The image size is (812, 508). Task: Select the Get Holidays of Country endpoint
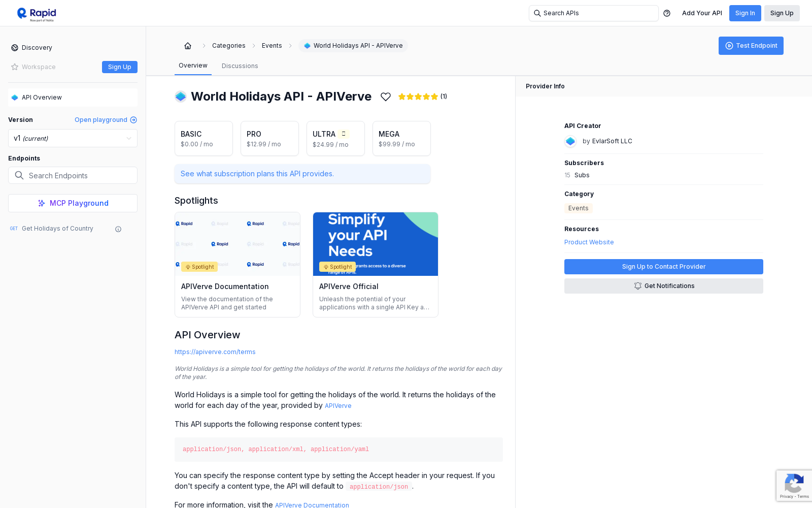[57, 229]
